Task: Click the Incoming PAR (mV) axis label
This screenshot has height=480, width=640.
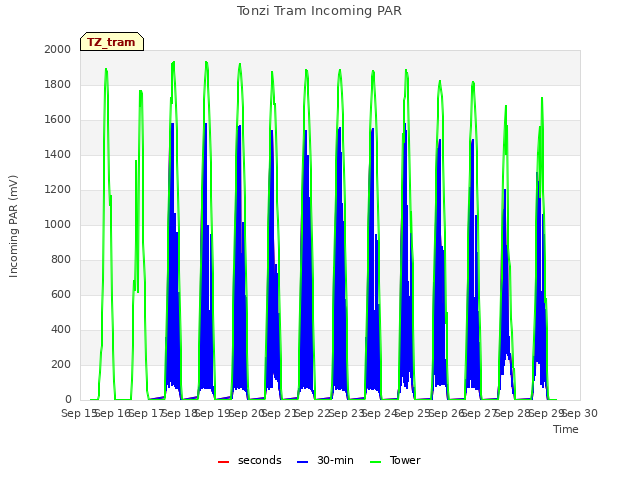Action: click(x=13, y=227)
